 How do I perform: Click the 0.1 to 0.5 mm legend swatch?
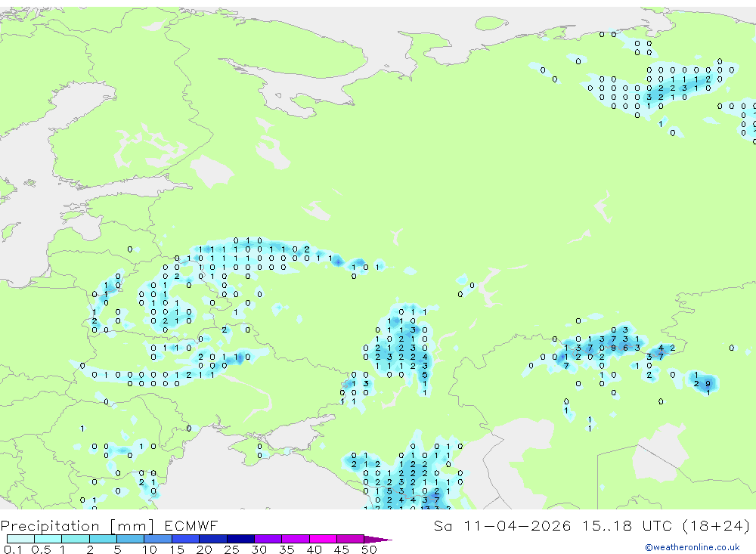tap(20, 539)
